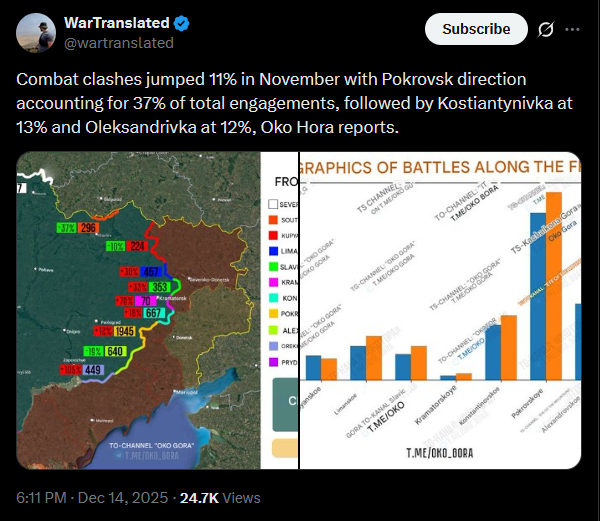Open the frontline map image
Image resolution: width=600 pixels, height=521 pixels.
(157, 310)
